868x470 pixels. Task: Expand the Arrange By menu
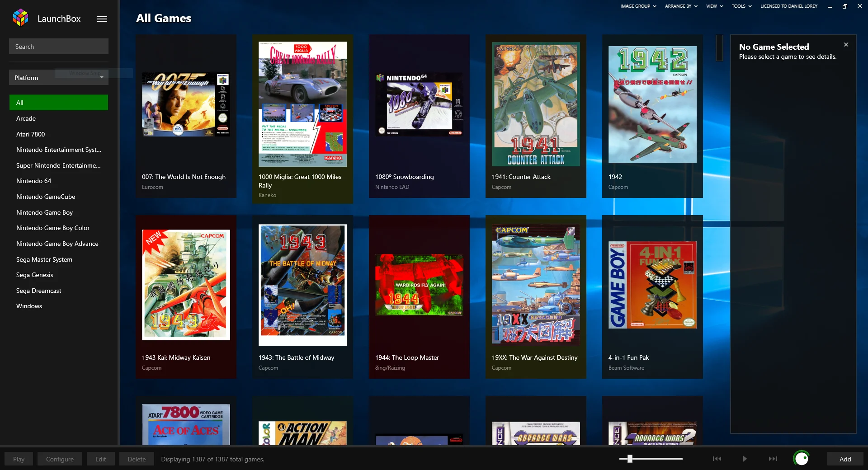[681, 6]
